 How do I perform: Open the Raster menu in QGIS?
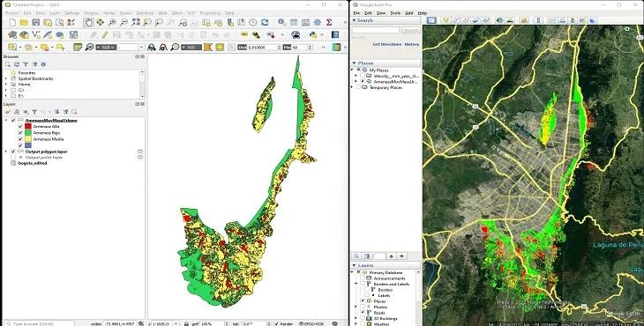tap(125, 13)
